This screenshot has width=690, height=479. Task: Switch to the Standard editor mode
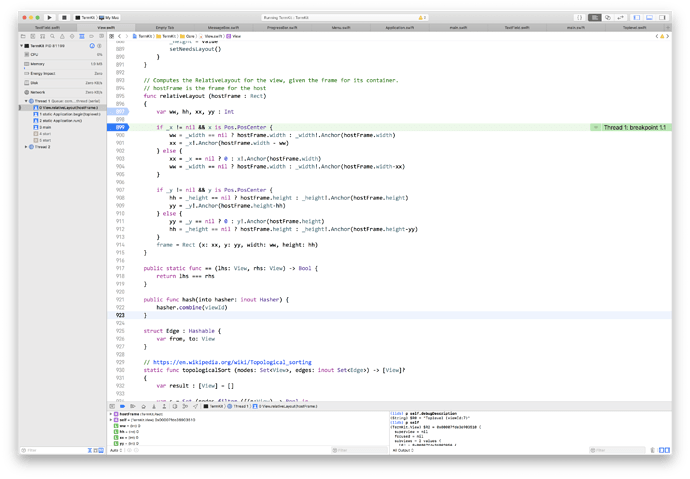595,18
